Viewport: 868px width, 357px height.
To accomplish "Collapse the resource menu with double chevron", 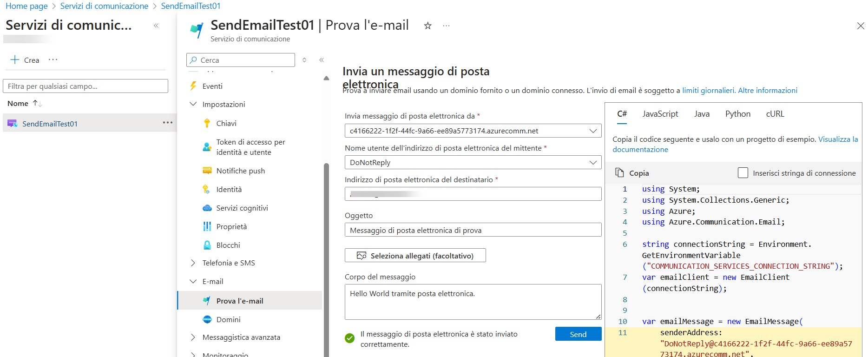I will (x=322, y=60).
